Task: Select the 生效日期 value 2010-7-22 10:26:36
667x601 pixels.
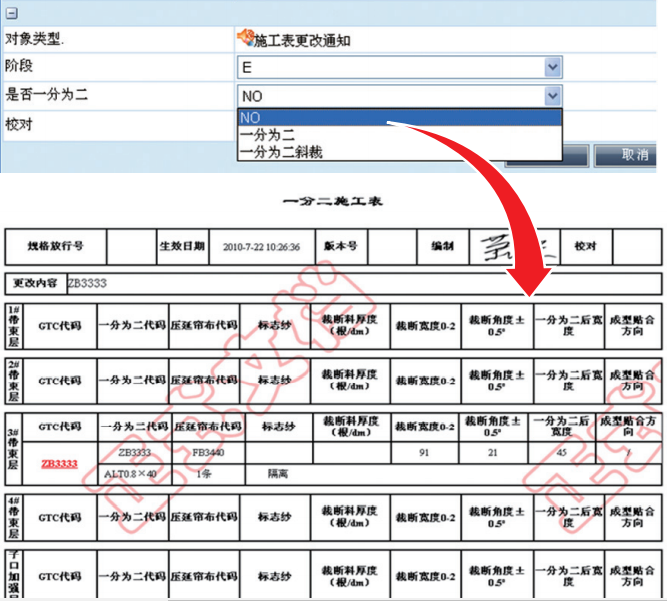Action: [262, 247]
